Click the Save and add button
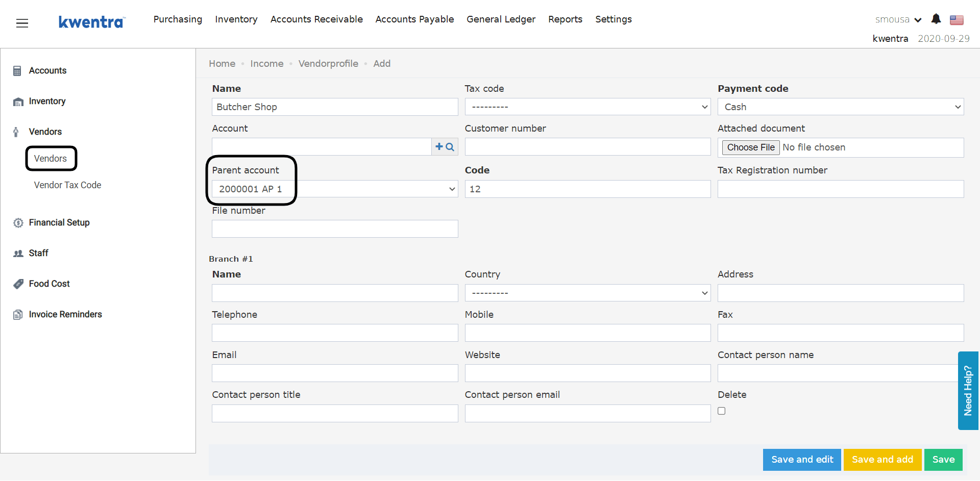The width and height of the screenshot is (980, 481). [882, 460]
